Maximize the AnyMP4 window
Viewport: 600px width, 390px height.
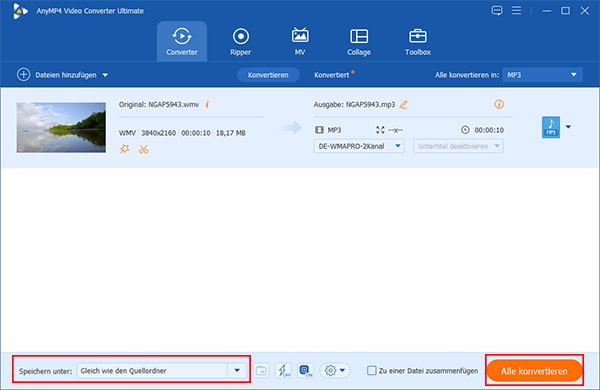pos(565,11)
